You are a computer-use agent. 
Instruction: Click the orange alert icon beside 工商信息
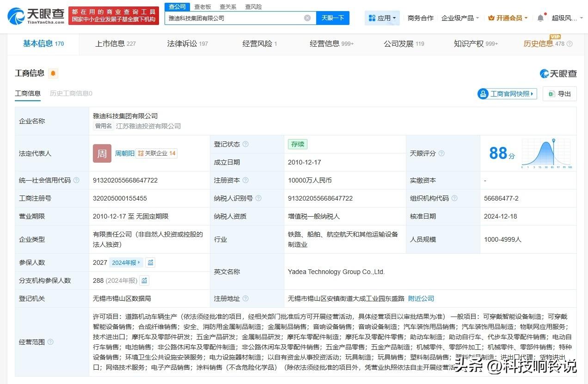(52, 73)
